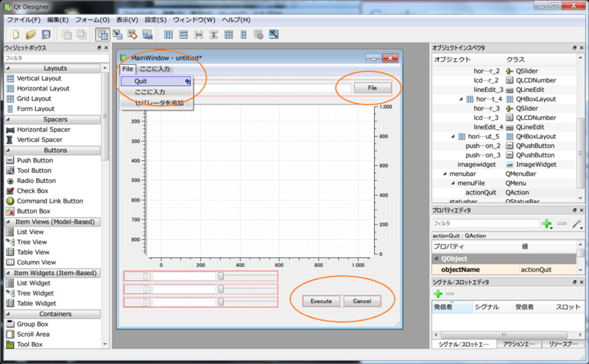Screen dimensions: 589x364
Task: Select the Edit Signals/Slots mode icon
Action: click(118, 35)
